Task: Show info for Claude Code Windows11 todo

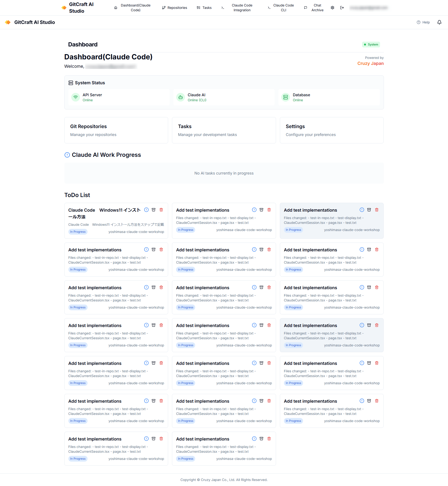Action: (146, 210)
